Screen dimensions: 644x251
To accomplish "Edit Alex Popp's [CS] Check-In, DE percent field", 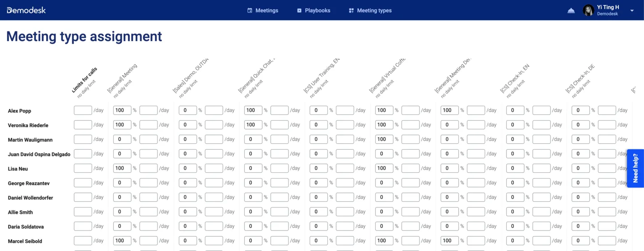I will click(580, 110).
